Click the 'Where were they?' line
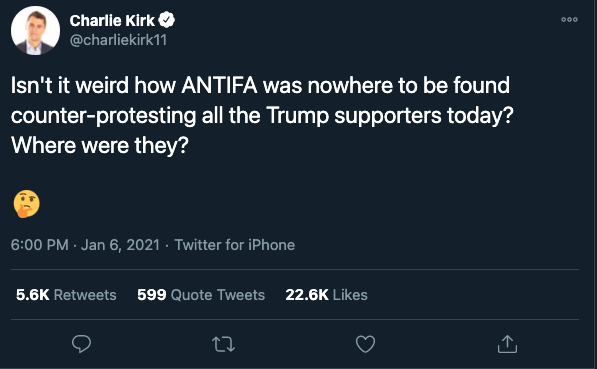 point(100,145)
